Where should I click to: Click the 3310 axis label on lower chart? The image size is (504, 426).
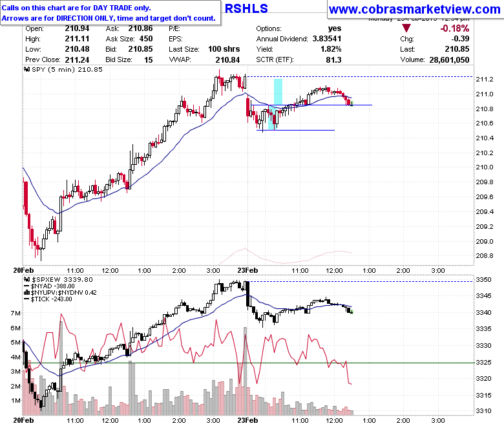(483, 411)
